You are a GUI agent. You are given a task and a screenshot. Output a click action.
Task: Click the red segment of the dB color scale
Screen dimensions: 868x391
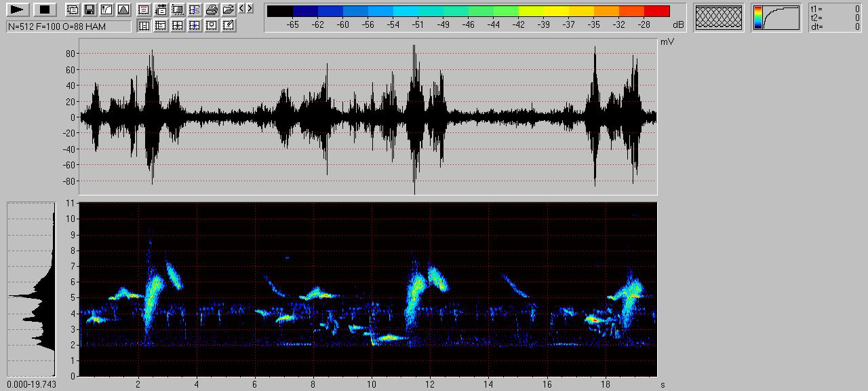point(656,11)
